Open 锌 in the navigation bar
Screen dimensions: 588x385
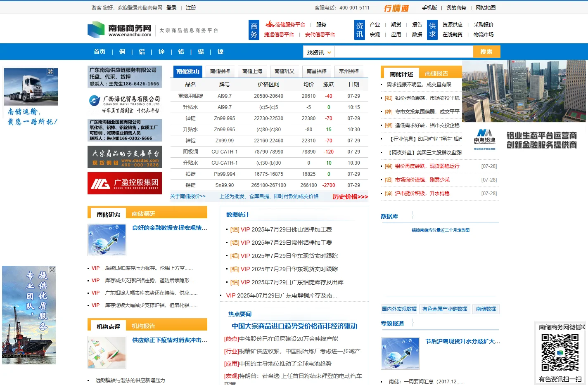[x=161, y=52]
